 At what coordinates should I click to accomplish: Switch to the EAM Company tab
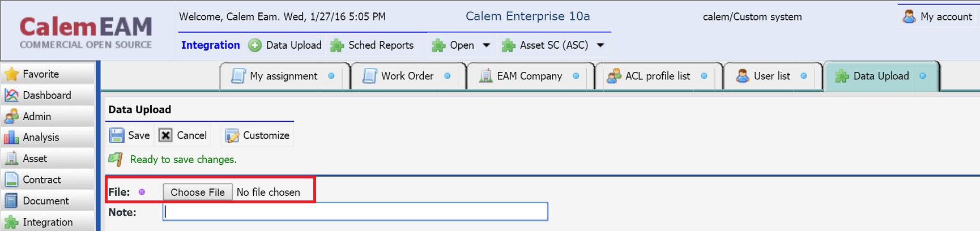pyautogui.click(x=530, y=76)
